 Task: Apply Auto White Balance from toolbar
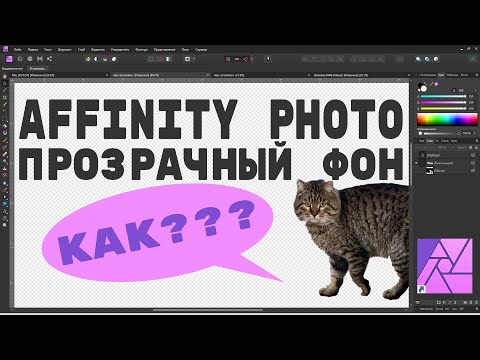(114, 59)
